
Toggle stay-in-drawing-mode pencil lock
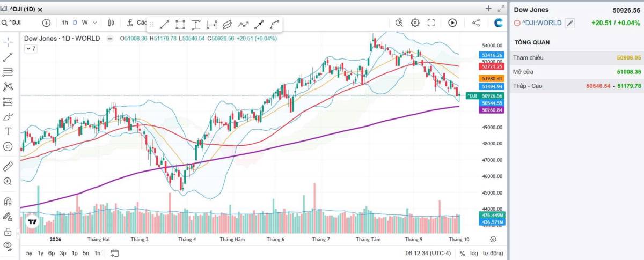tap(8, 217)
